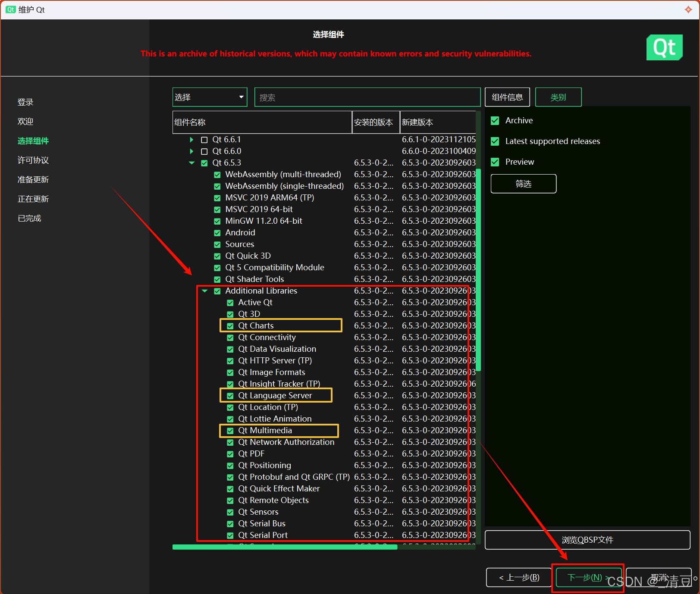Viewport: 700px width, 594px height.
Task: Open the 选择 dropdown
Action: pos(210,97)
